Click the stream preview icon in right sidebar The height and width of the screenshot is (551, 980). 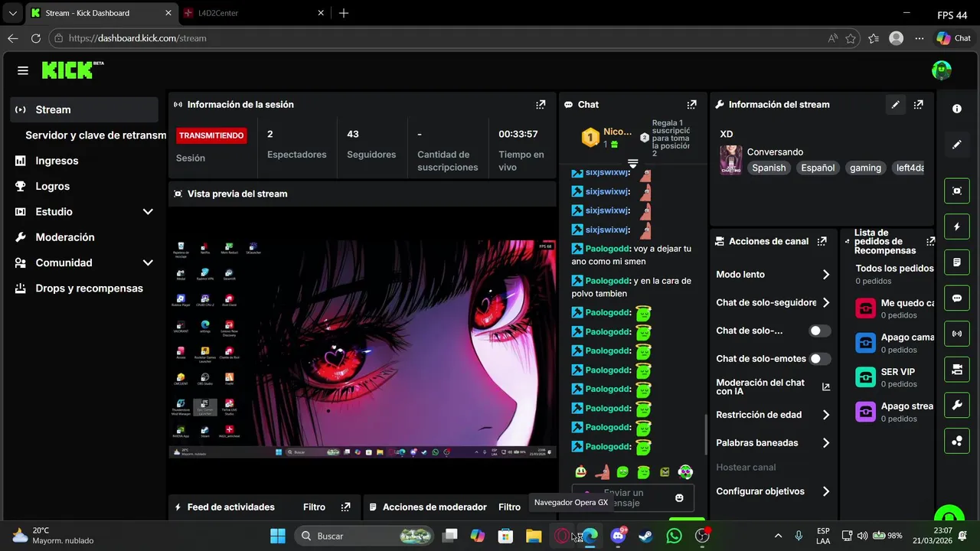(957, 191)
